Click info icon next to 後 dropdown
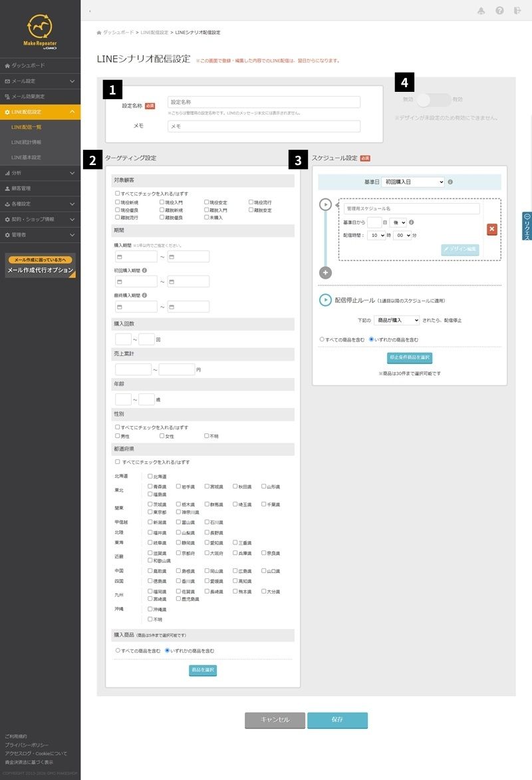This screenshot has height=780, width=532. [411, 222]
